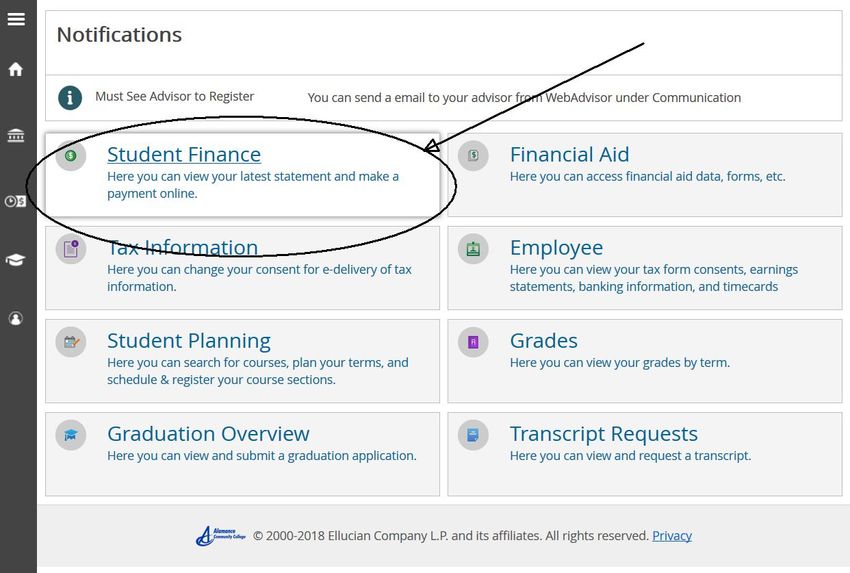This screenshot has width=850, height=573.
Task: Click the Tax Information document icon
Action: coord(71,249)
